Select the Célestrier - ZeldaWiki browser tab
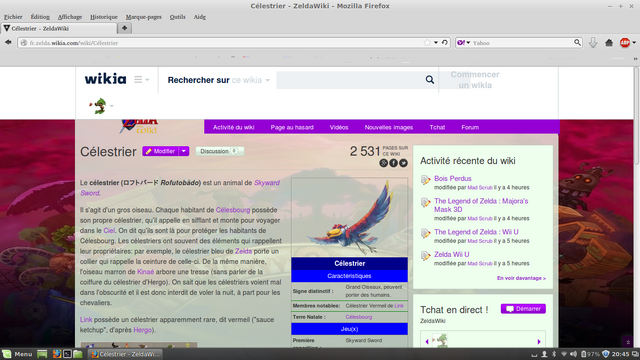Screen dimensions: 640x360 (x=59, y=28)
